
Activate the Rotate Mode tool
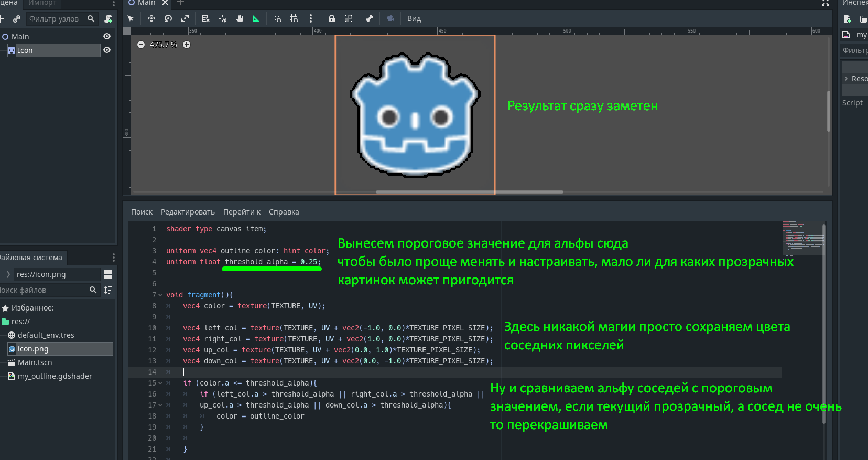click(x=168, y=18)
